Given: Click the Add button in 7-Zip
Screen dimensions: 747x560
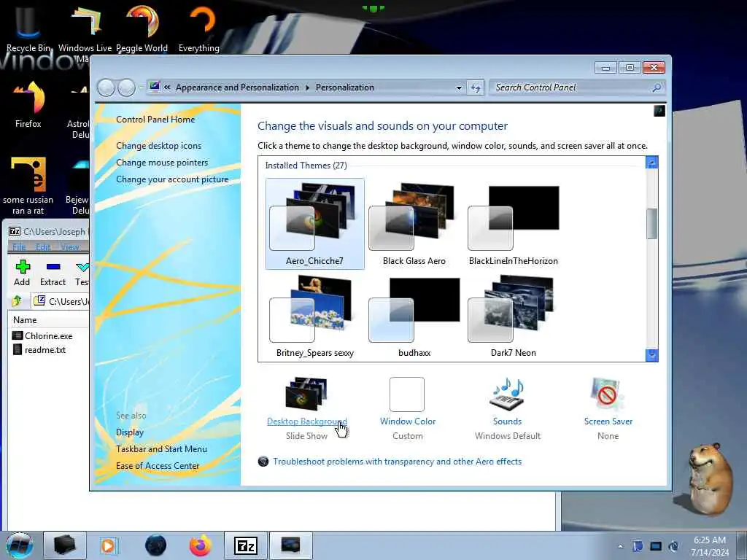Looking at the screenshot, I should pos(22,273).
